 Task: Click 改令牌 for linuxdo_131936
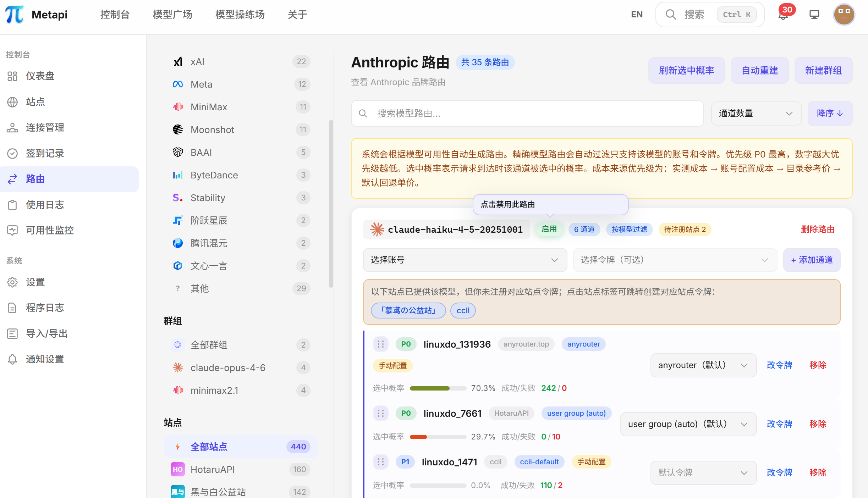779,365
